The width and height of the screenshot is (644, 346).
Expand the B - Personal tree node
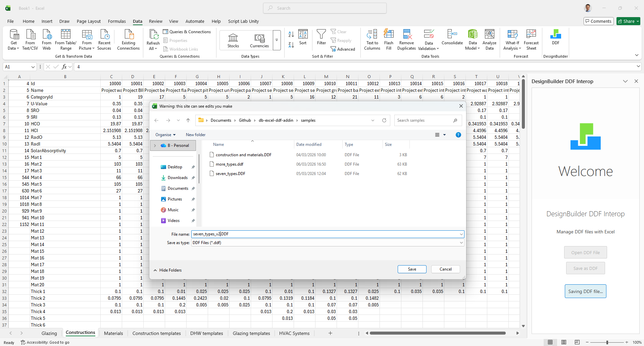pyautogui.click(x=155, y=146)
